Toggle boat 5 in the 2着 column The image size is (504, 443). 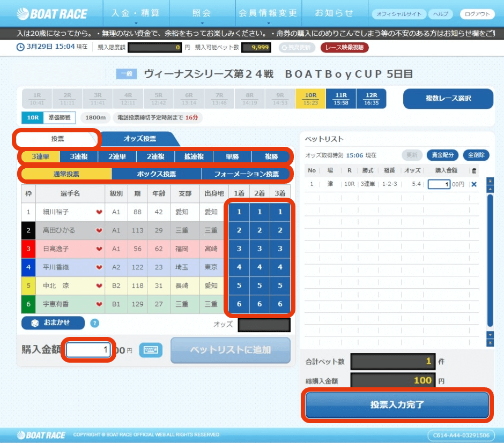260,286
